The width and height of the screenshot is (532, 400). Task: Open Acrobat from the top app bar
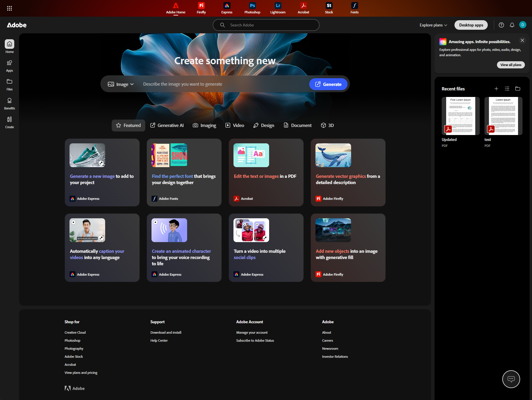coord(303,8)
